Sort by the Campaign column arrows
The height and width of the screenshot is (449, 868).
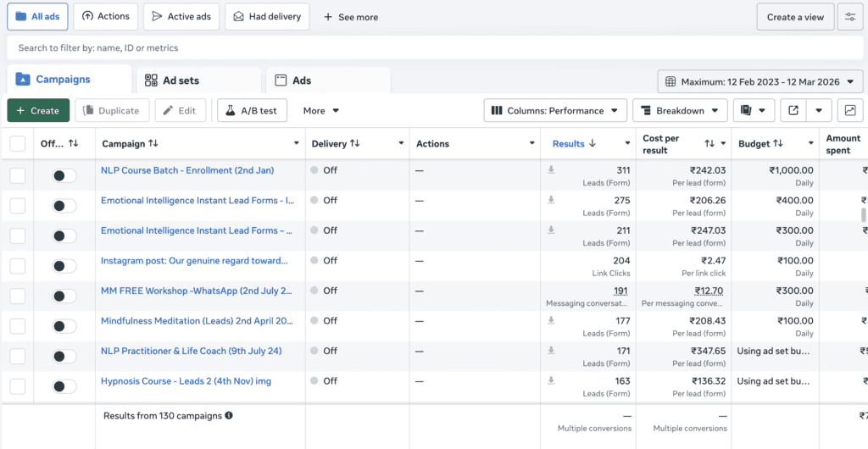pos(153,144)
